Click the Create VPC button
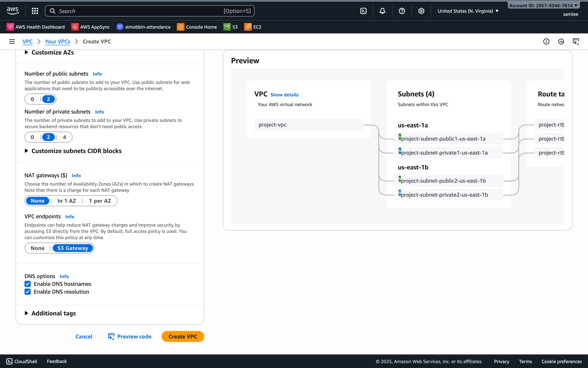Screen dimensions: 588x368 click(183, 336)
